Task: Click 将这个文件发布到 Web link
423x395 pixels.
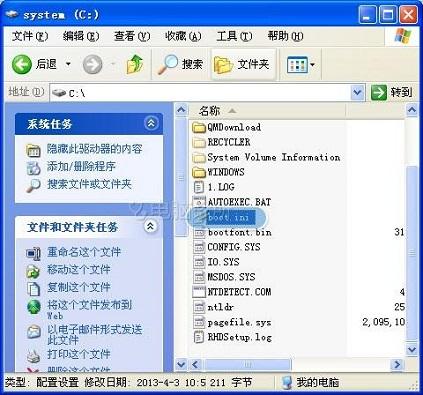Action: (x=89, y=310)
